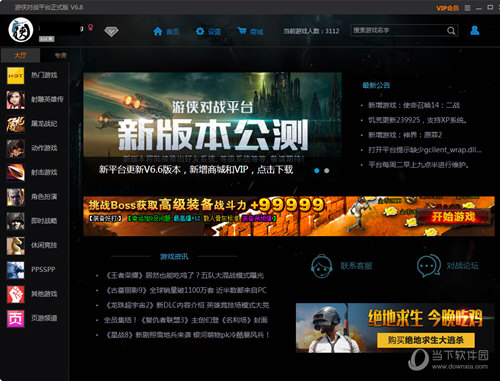500x381 pixels.
Task: Click 射雕英雄传 label in sidebar
Action: pos(47,100)
